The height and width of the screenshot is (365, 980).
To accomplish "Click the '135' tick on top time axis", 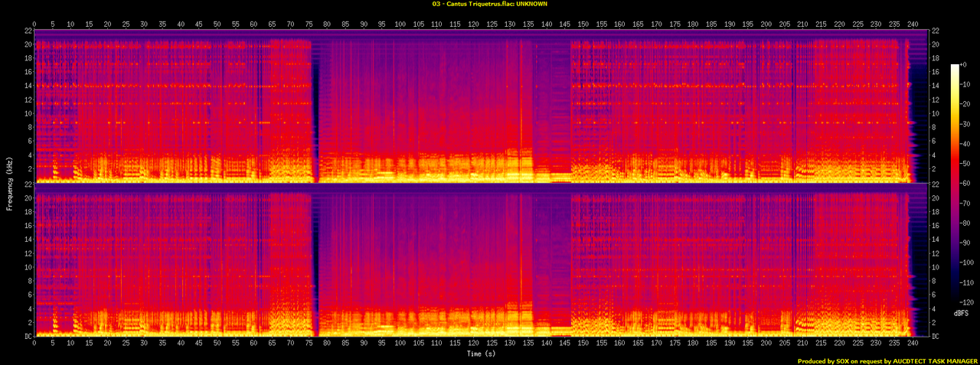I will [x=528, y=24].
